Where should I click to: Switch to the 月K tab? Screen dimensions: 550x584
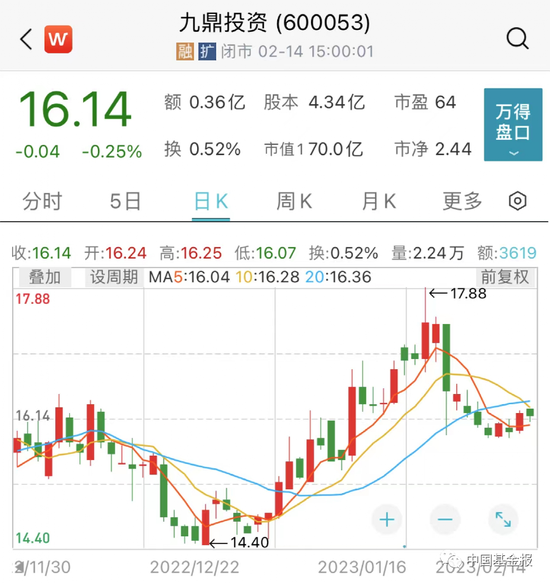[x=379, y=201]
